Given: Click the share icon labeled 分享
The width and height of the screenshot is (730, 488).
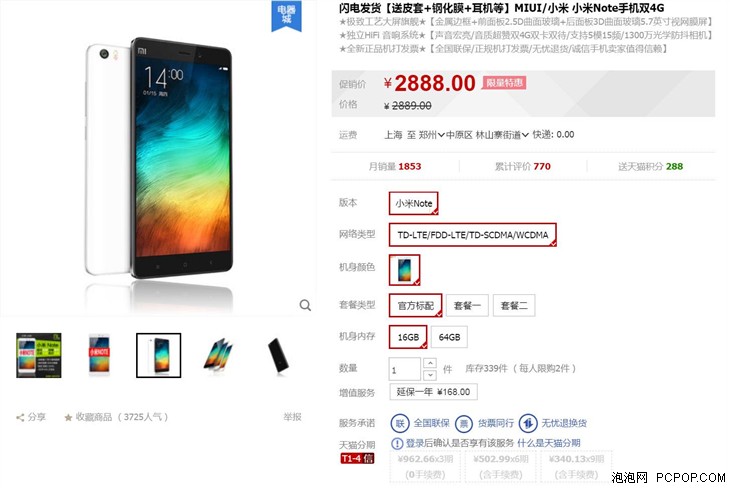Looking at the screenshot, I should 20,417.
